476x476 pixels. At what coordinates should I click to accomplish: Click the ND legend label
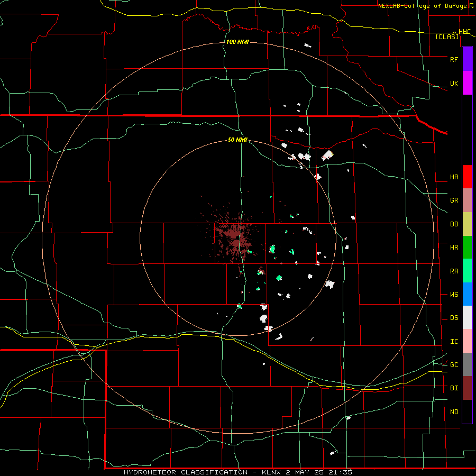click(454, 411)
